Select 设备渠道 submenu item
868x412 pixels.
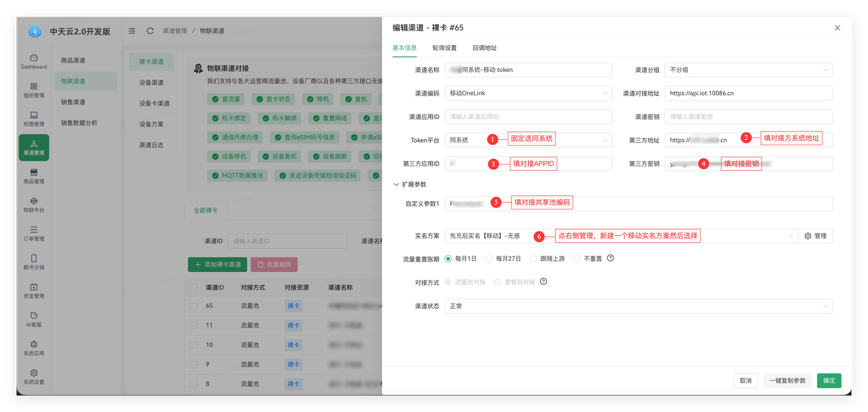coord(152,82)
